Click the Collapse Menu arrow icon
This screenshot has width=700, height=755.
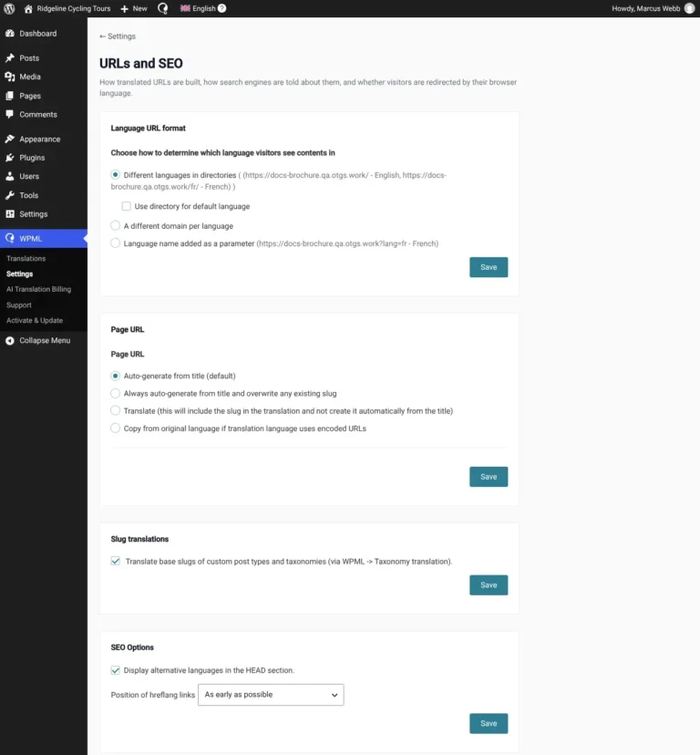click(10, 340)
